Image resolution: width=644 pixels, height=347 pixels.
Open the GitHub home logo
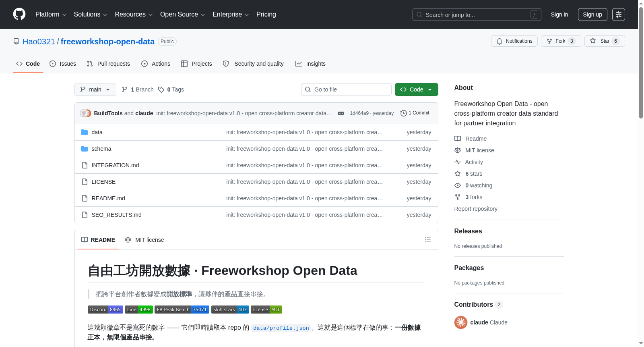[x=19, y=14]
